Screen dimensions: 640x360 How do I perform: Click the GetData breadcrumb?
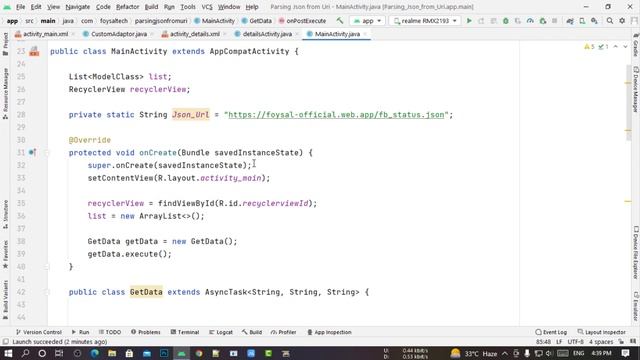[257, 20]
